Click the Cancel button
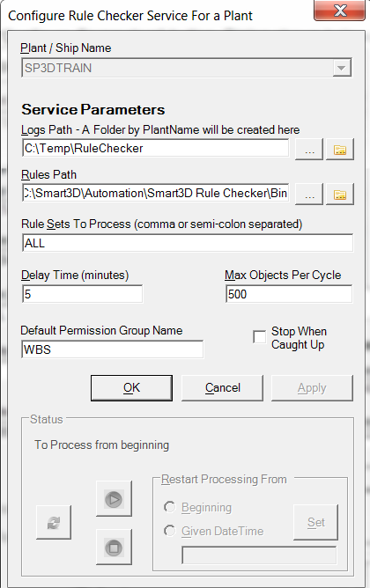370x588 pixels. [222, 388]
